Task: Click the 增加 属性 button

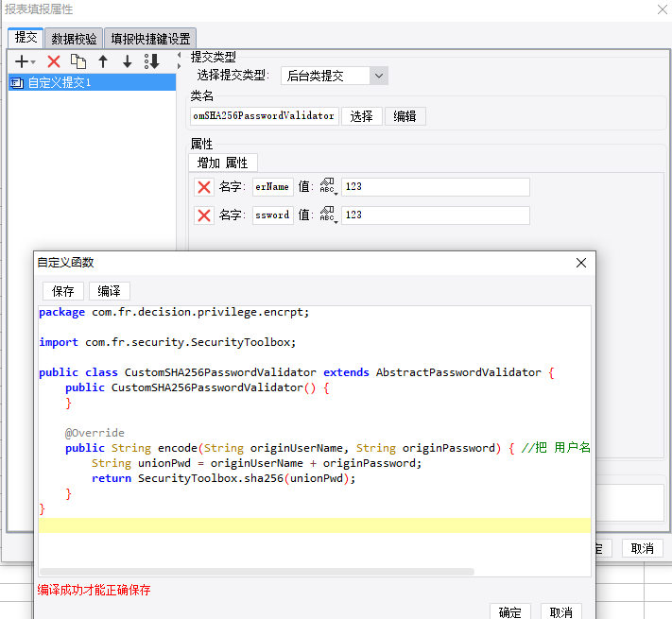Action: pyautogui.click(x=223, y=163)
